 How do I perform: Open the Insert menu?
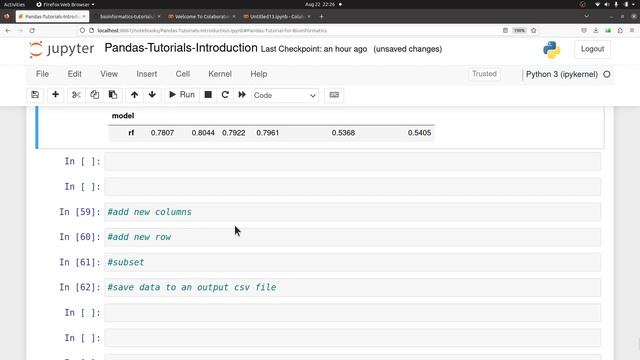pos(147,74)
